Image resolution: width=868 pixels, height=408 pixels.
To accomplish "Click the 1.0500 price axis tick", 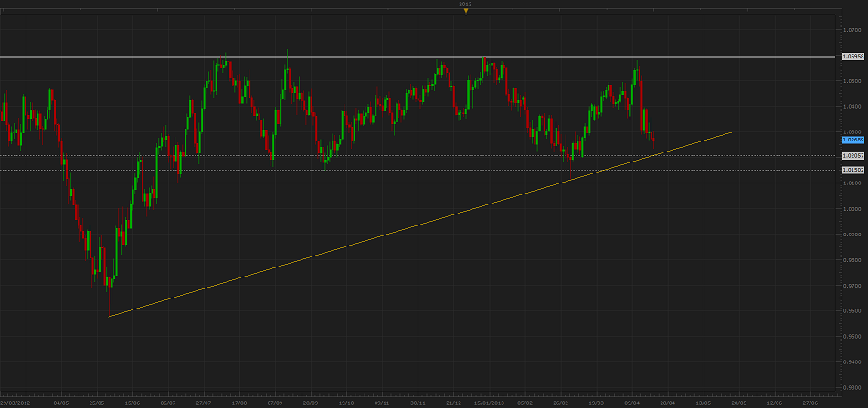I will click(x=852, y=80).
